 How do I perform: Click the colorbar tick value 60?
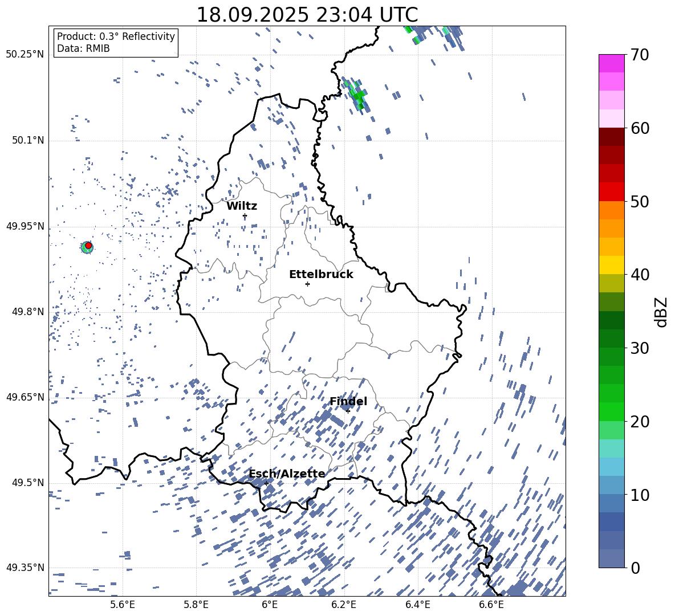pyautogui.click(x=640, y=128)
